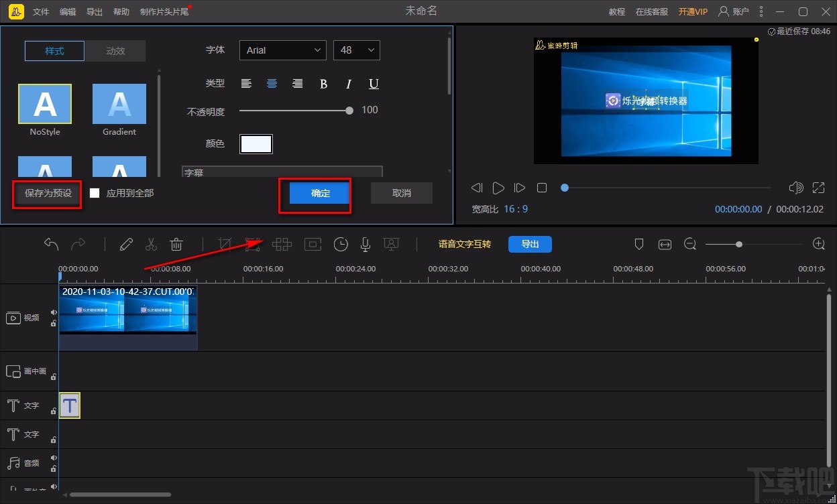
Task: Toggle the lock on the 音频 track
Action: pos(54,469)
